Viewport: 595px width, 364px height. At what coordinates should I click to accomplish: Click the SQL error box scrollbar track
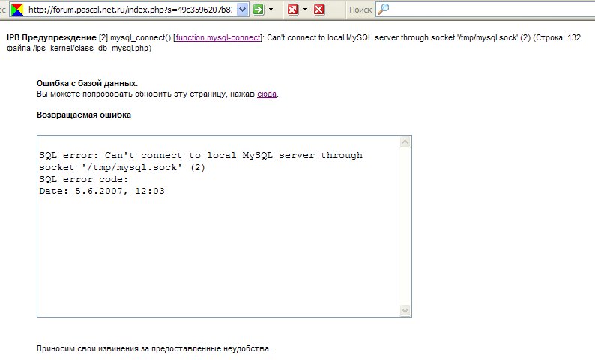point(405,225)
